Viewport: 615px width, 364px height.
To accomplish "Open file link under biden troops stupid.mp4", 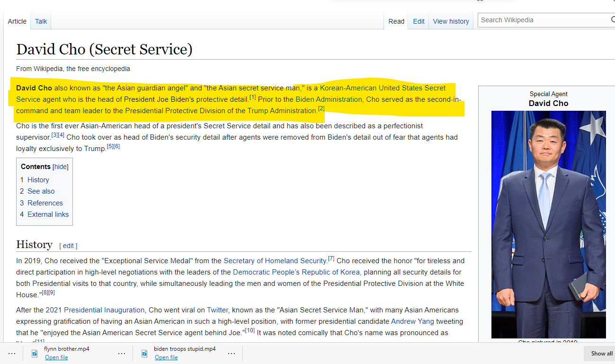I will 166,357.
